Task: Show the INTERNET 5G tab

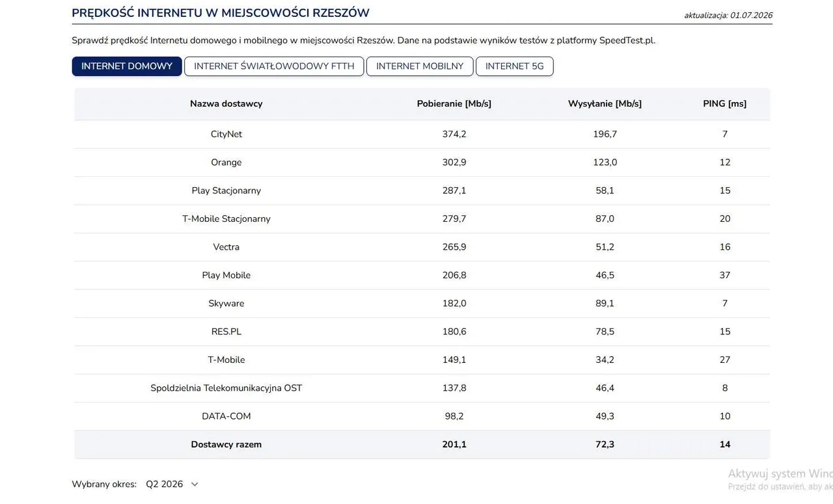Action: (515, 66)
